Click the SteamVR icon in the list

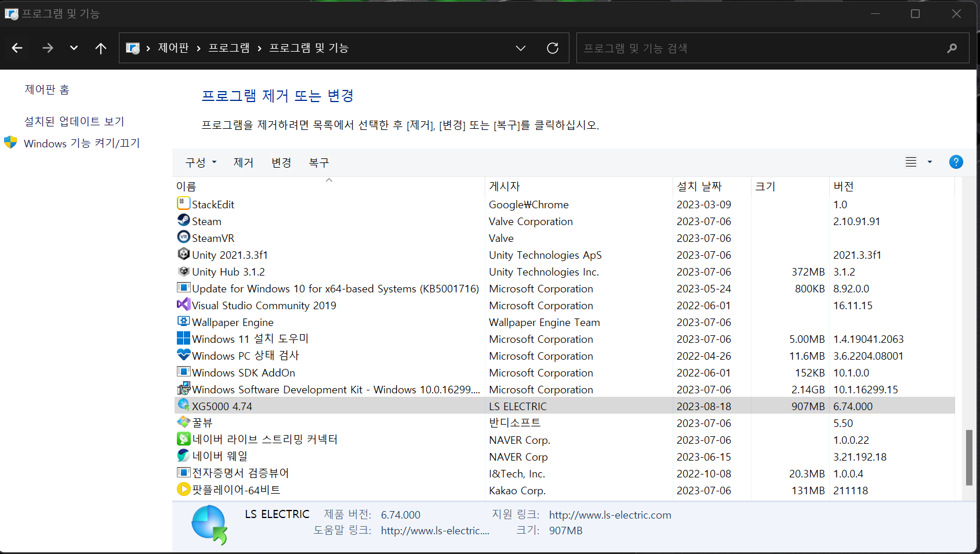click(183, 237)
